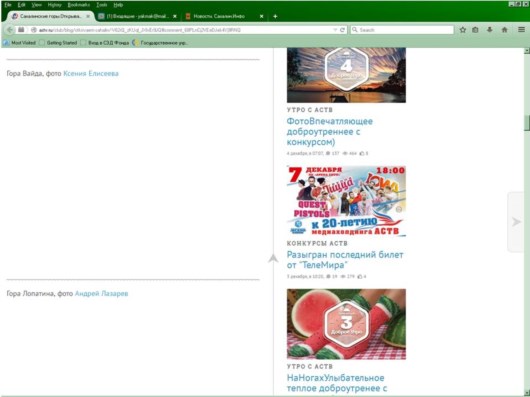Viewport: 530px width, 397px height.
Task: Close the Входящие mail tab
Action: pyautogui.click(x=175, y=16)
